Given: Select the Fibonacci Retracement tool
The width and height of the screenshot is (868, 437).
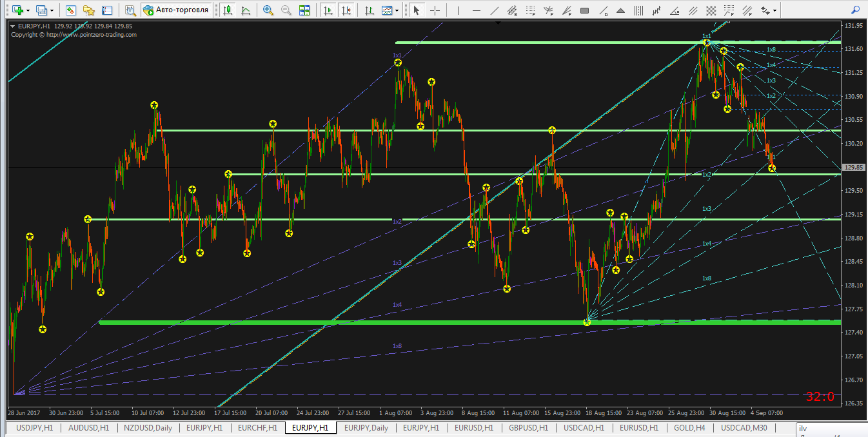Looking at the screenshot, I should pos(531,10).
